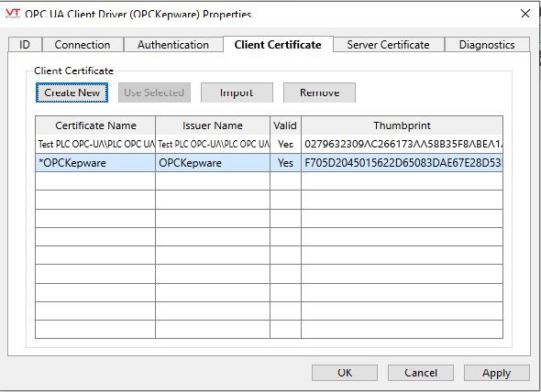Click the Apply button
The width and height of the screenshot is (541, 392).
(496, 373)
